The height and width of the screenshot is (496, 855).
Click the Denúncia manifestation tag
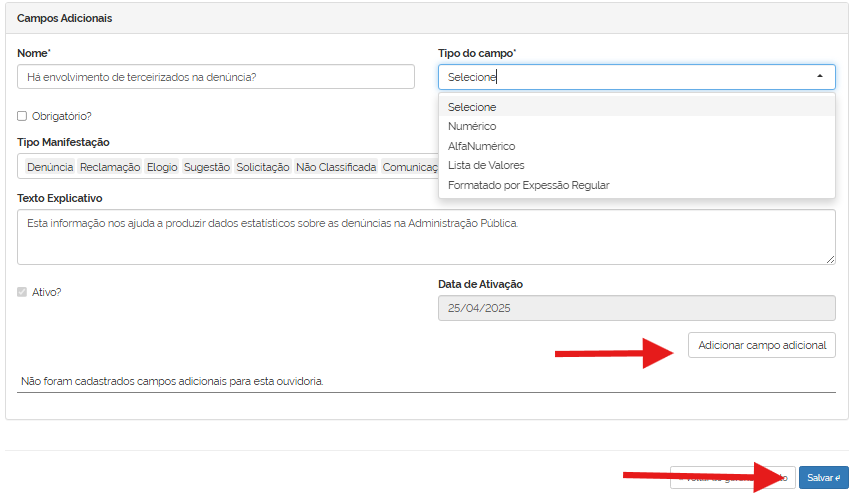click(50, 167)
